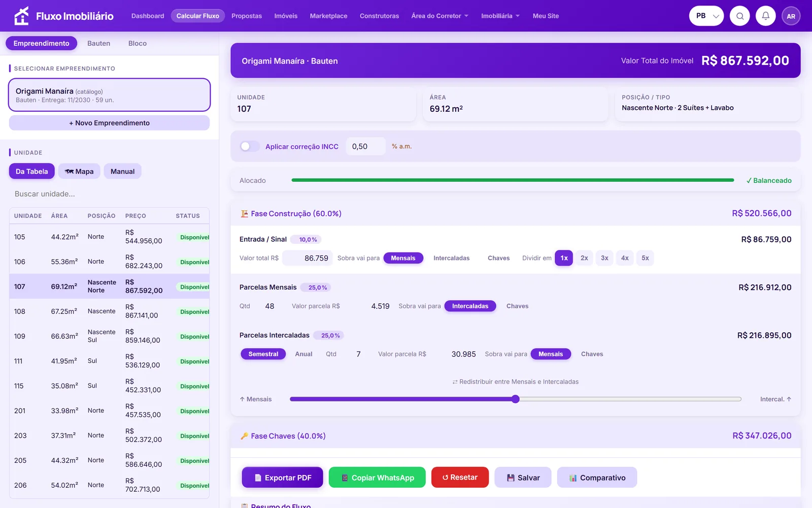Edit Entrada Valor total 86.759 field
This screenshot has height=508, width=812.
tap(307, 258)
